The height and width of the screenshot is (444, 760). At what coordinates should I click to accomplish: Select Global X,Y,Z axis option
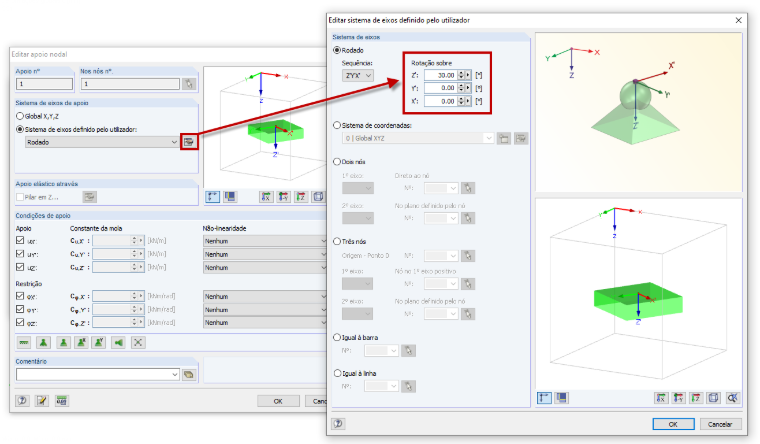[x=20, y=116]
